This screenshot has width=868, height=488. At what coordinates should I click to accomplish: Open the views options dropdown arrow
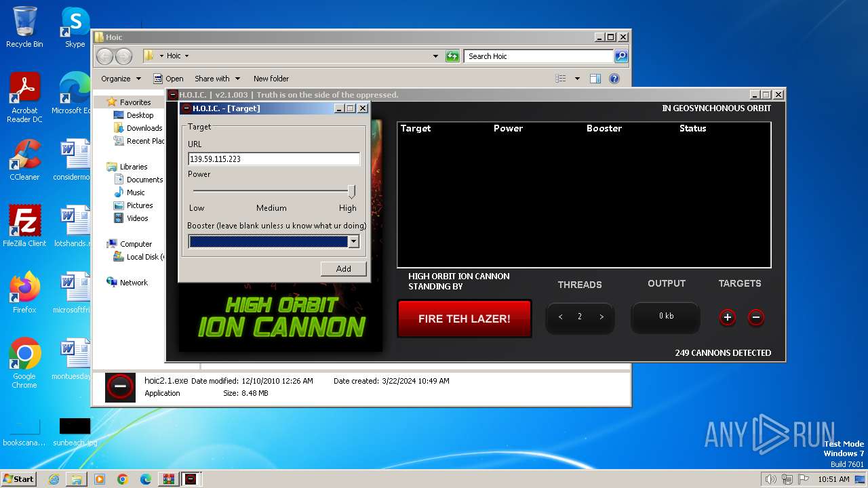(577, 79)
